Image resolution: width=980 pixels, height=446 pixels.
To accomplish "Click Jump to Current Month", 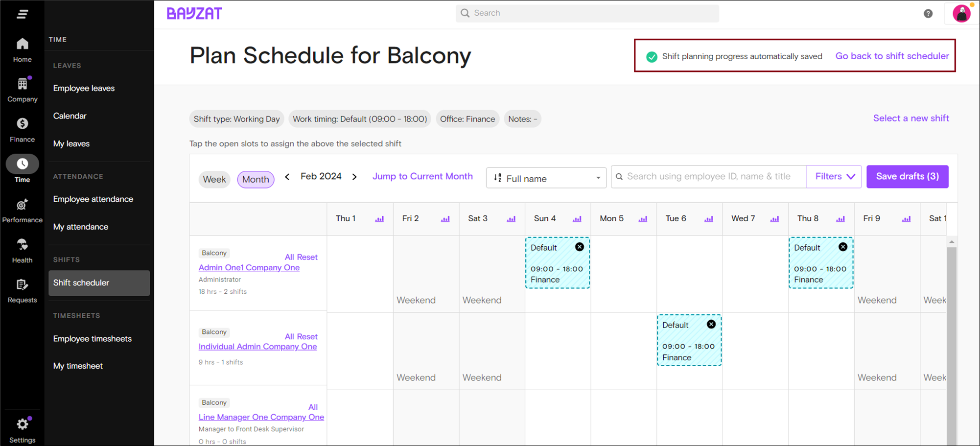I will click(x=422, y=176).
